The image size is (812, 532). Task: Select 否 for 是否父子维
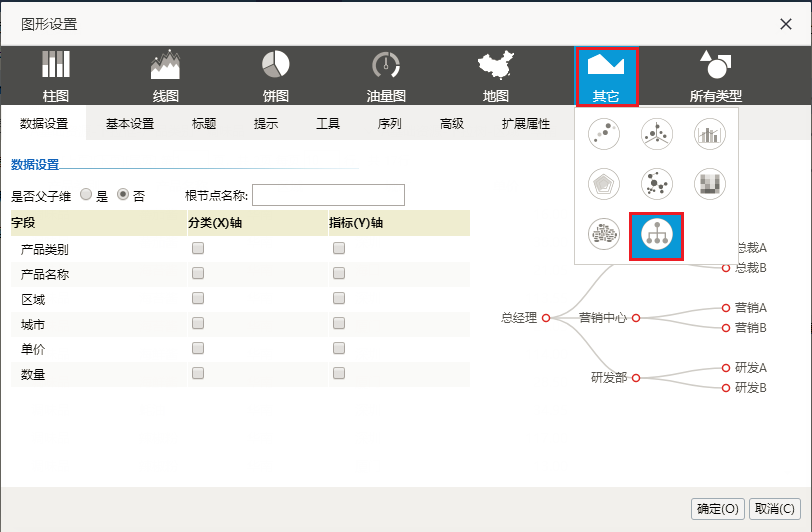123,194
